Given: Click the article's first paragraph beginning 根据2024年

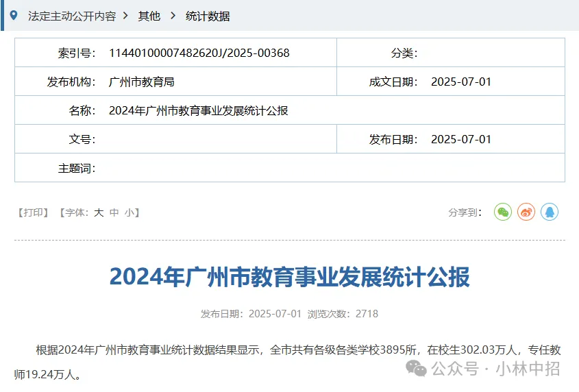Looking at the screenshot, I should pos(288,362).
